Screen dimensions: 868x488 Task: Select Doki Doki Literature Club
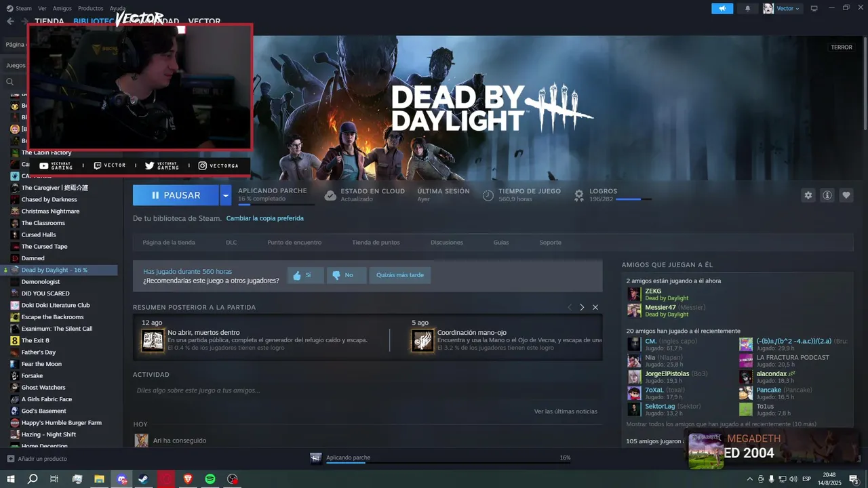(x=56, y=305)
